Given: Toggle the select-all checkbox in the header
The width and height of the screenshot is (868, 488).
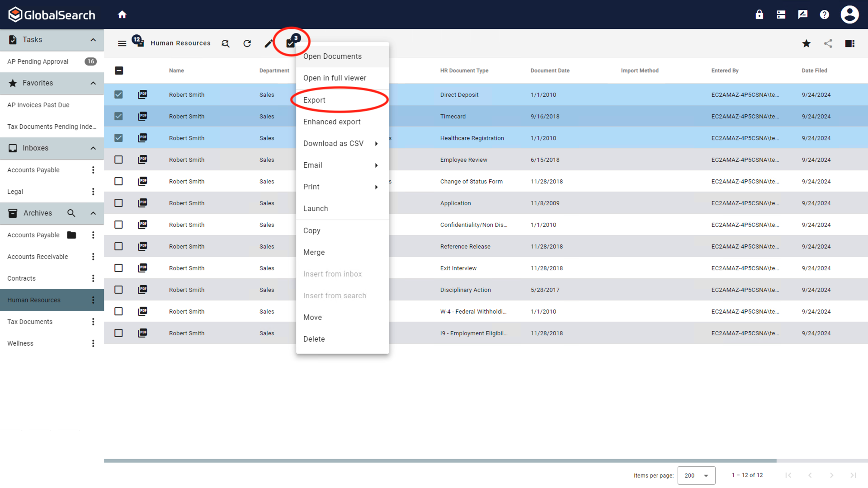Looking at the screenshot, I should tap(119, 70).
